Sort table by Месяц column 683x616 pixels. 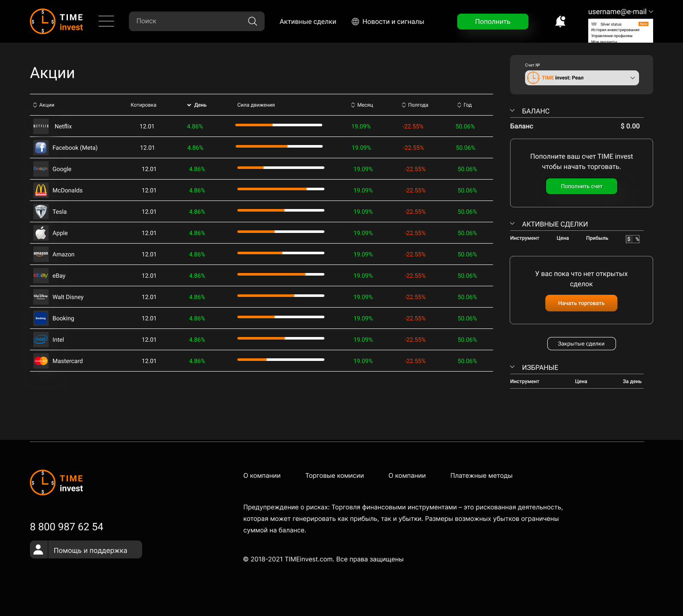362,105
